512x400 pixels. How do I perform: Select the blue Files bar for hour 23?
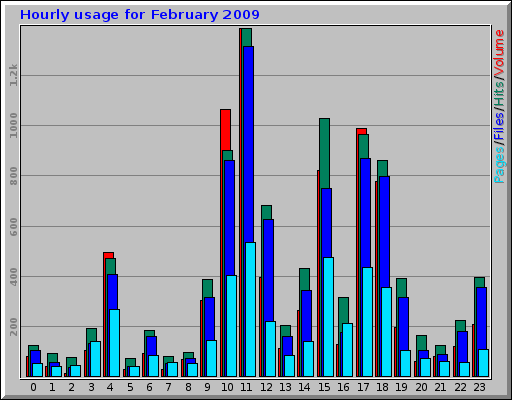481,318
